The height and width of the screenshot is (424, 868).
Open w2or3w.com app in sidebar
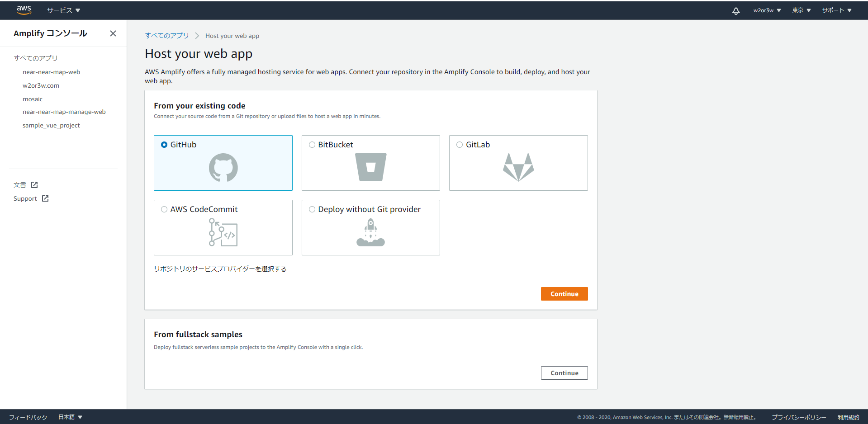tap(41, 85)
